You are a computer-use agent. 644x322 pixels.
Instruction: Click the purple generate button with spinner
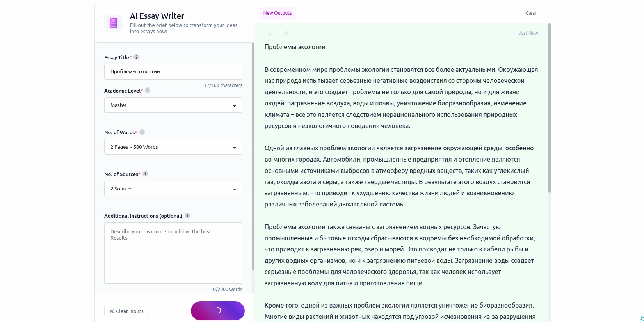pyautogui.click(x=218, y=311)
